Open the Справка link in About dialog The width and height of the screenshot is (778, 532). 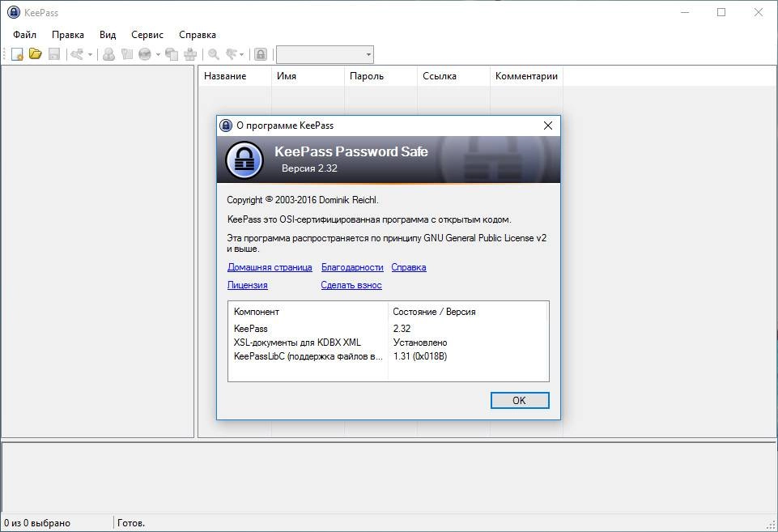click(x=408, y=267)
